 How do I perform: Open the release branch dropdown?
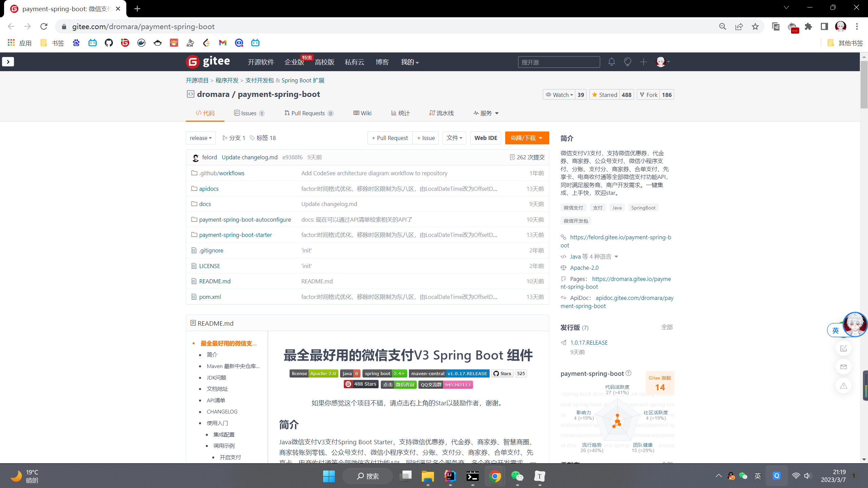coord(200,138)
